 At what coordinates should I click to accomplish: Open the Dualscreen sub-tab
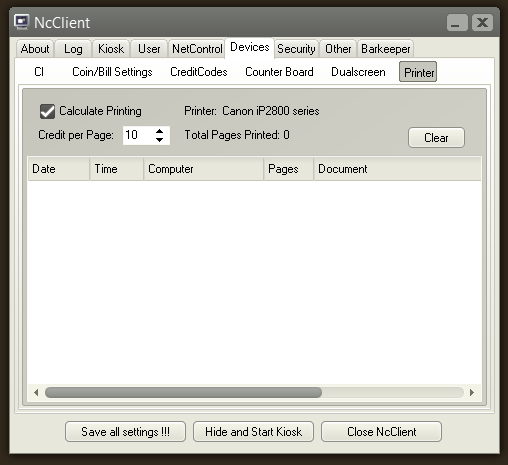coord(358,72)
